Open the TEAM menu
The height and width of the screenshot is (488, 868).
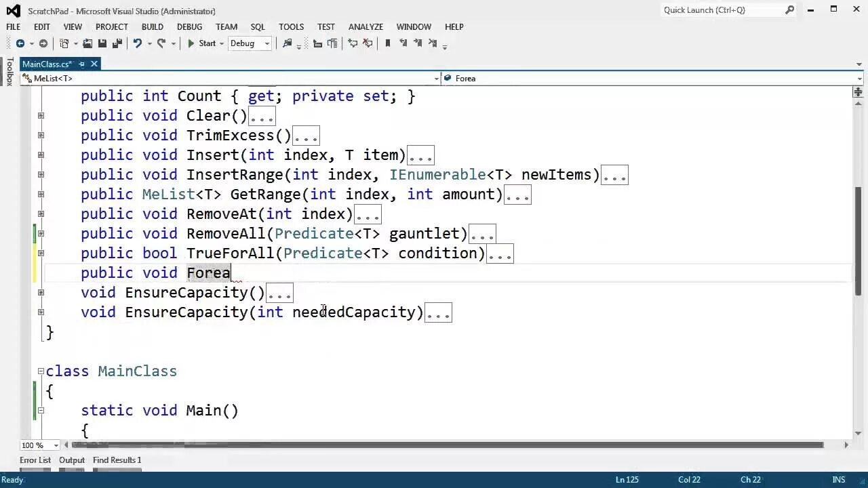coord(226,26)
